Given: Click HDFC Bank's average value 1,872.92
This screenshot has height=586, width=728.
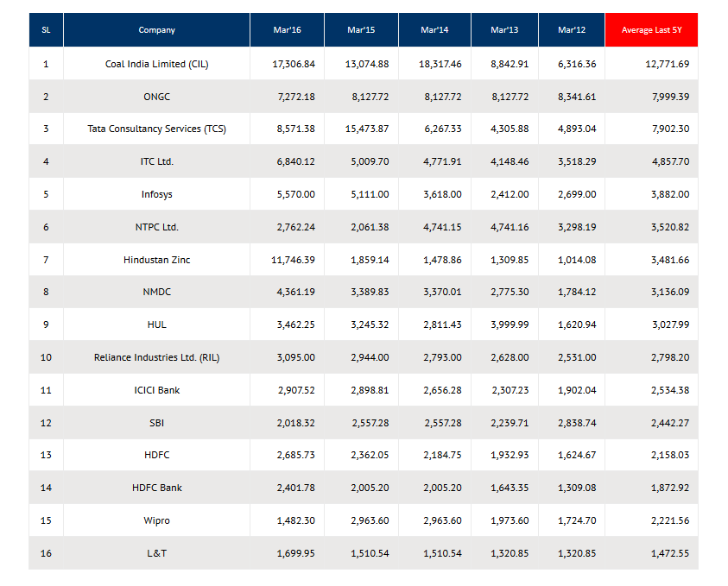Looking at the screenshot, I should pos(670,488).
